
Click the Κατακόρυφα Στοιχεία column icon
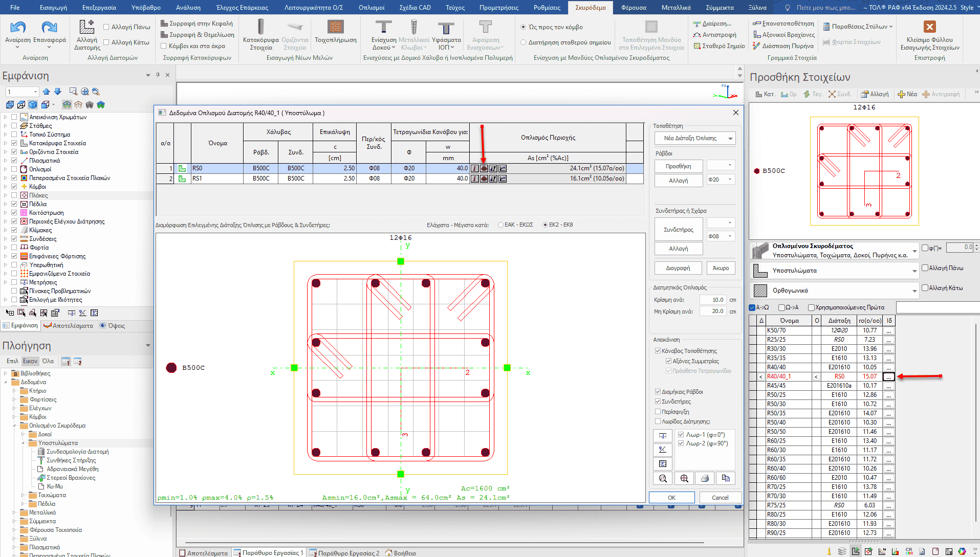click(260, 27)
